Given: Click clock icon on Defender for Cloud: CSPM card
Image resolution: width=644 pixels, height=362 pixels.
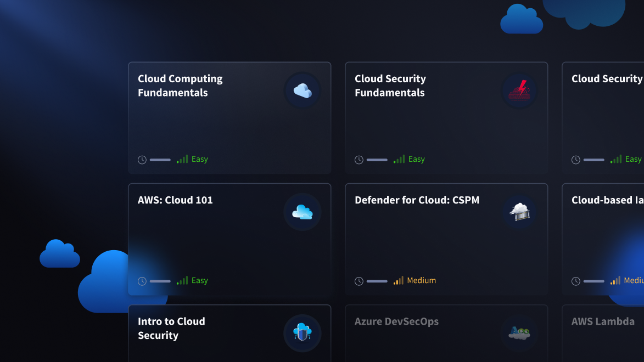Looking at the screenshot, I should tap(359, 281).
